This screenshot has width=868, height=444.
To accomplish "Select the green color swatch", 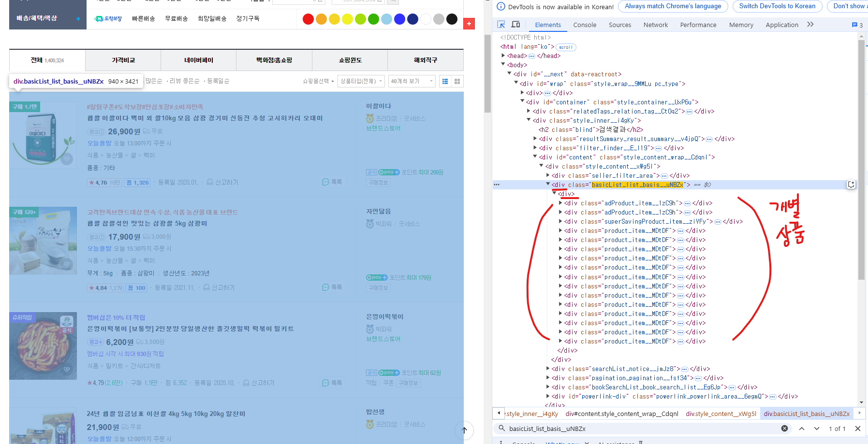I will [373, 19].
